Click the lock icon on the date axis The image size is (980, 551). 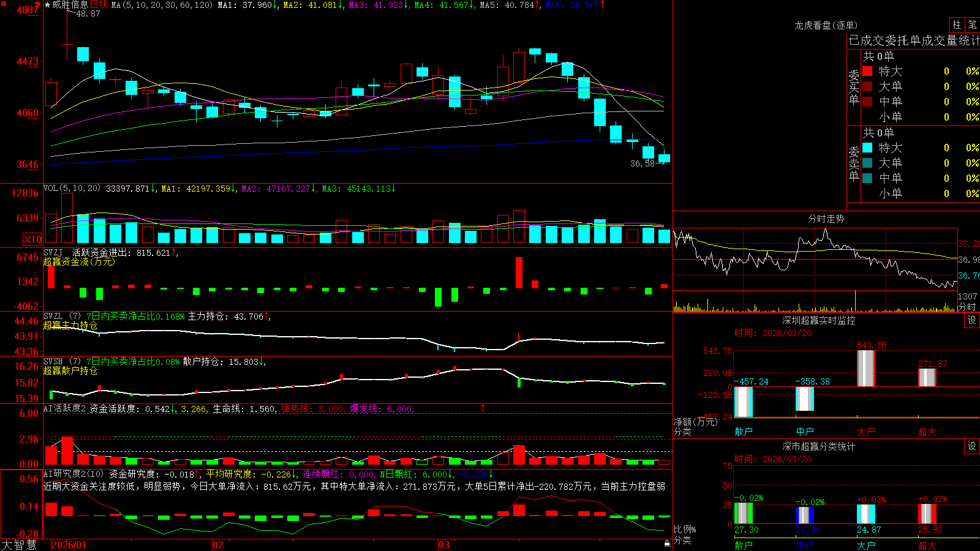click(667, 543)
